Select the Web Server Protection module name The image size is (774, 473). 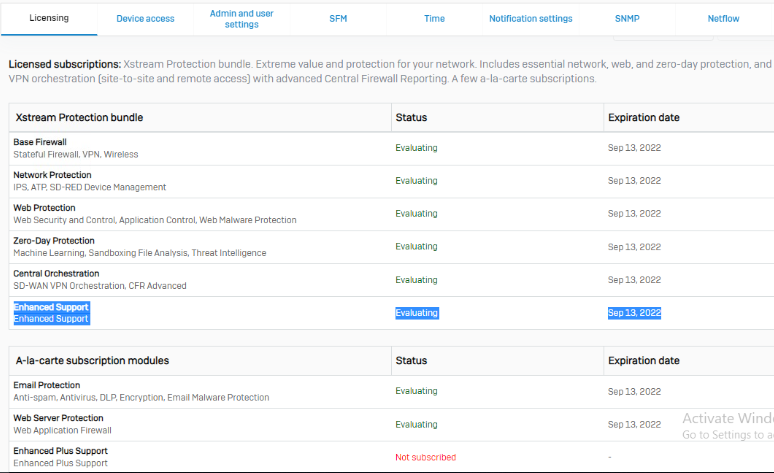coord(58,418)
